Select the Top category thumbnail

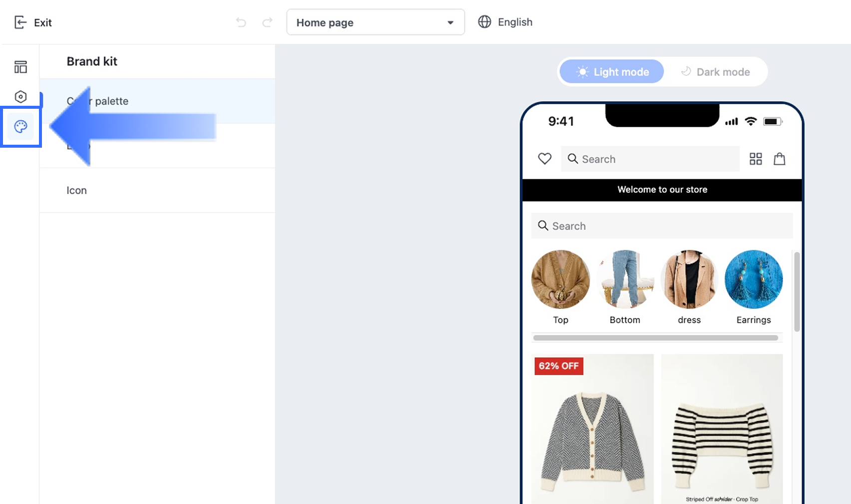(x=560, y=279)
